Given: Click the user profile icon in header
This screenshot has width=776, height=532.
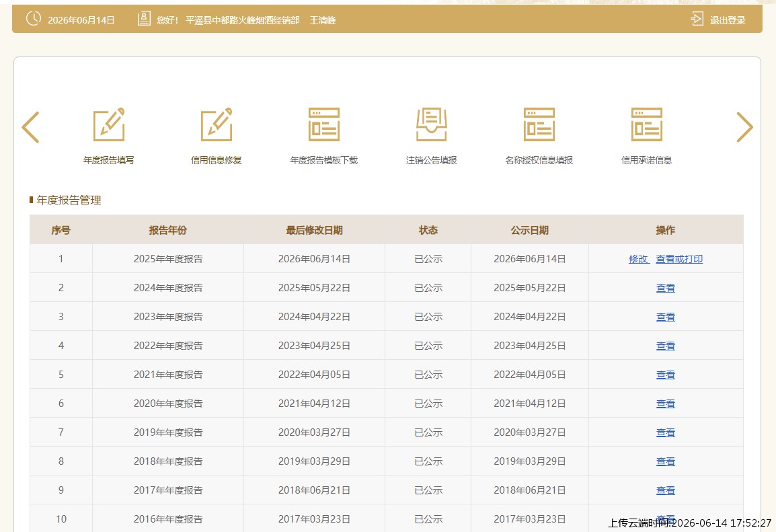Looking at the screenshot, I should point(144,19).
